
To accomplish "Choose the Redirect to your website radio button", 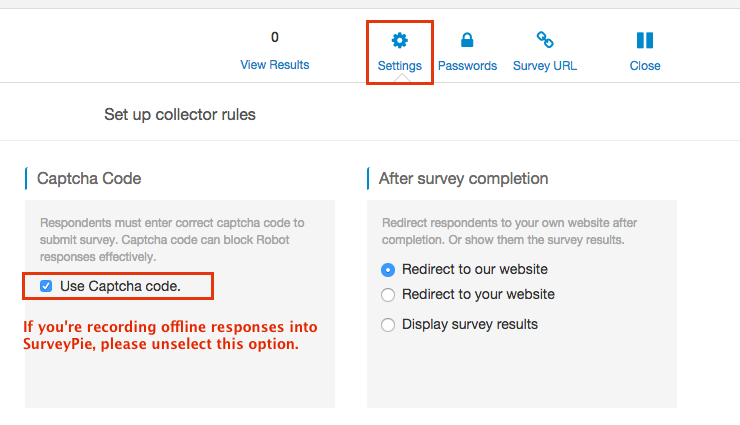I will 388,295.
